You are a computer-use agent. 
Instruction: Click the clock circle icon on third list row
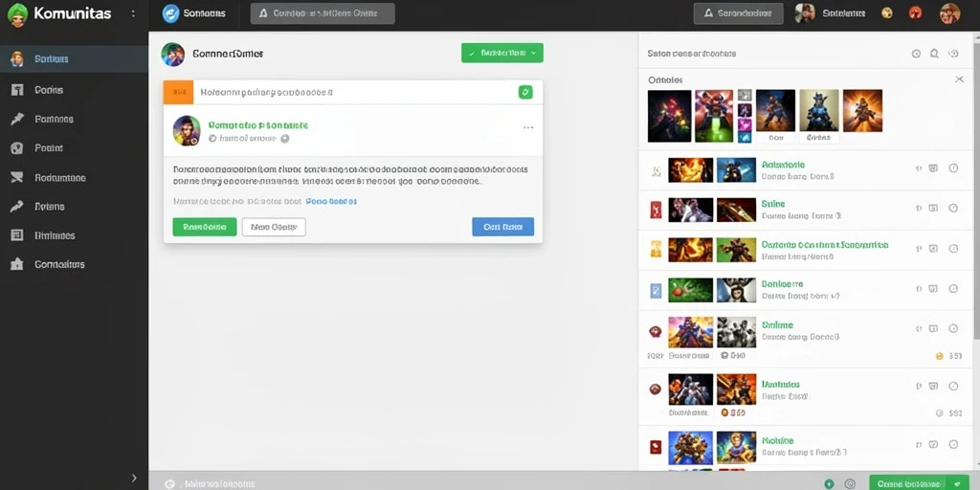(x=953, y=248)
